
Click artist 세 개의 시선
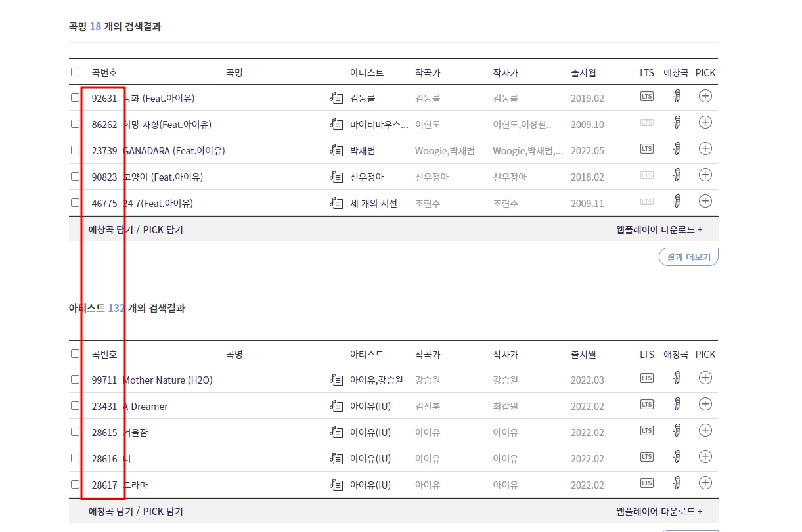pos(374,204)
